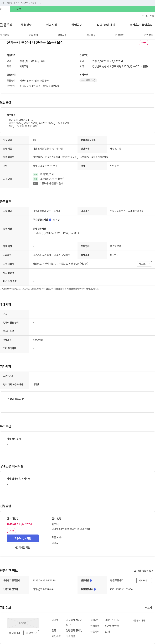Click 더보기 link in 기업정보
Viewport: 155px width, 644px height.
150,608
